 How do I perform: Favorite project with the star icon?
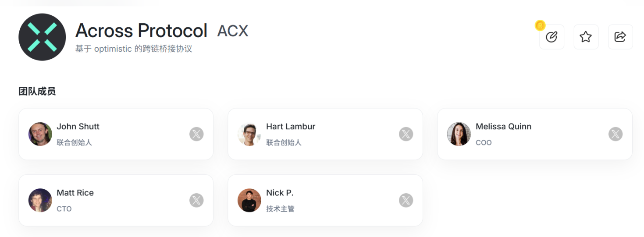(x=586, y=37)
